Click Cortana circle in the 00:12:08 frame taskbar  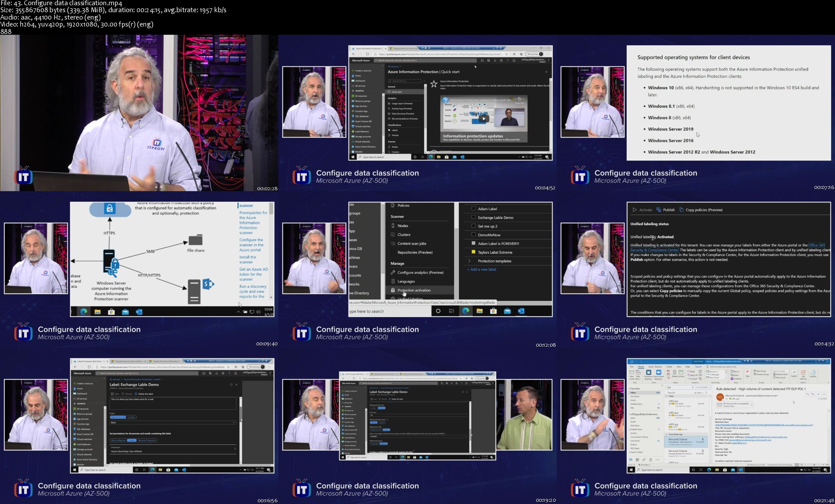pos(438,311)
